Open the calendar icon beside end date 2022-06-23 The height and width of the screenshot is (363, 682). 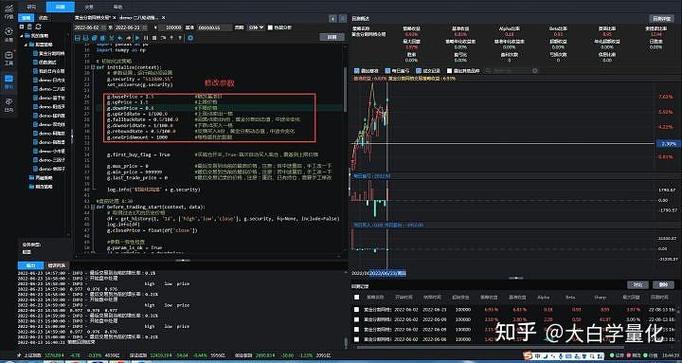(x=145, y=27)
